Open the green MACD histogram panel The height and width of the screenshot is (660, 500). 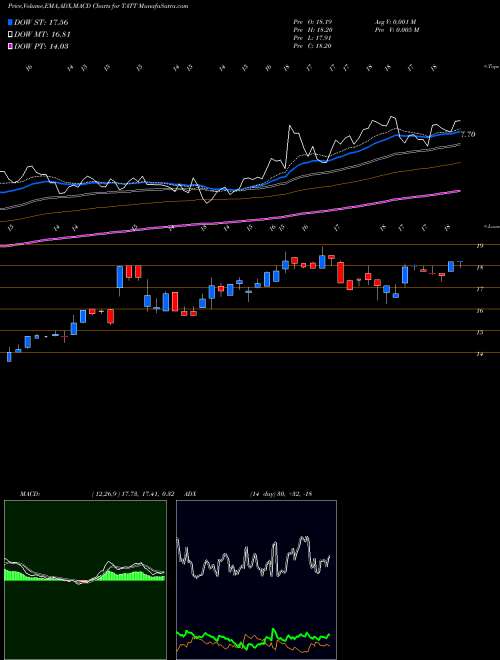click(x=85, y=580)
